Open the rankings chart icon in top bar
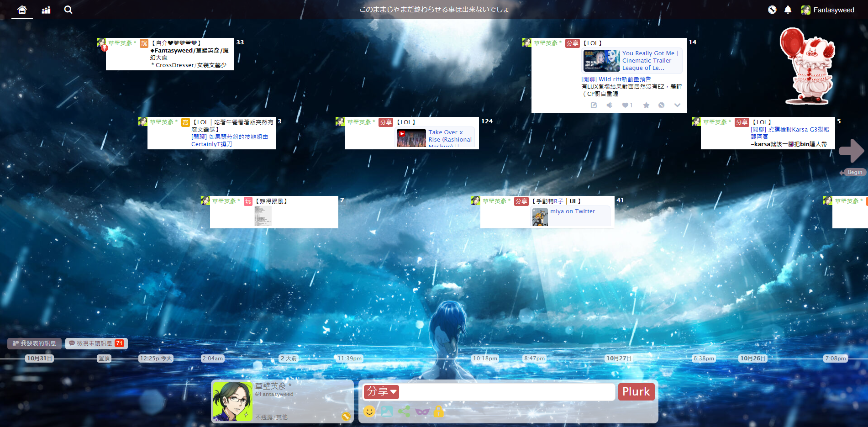The width and height of the screenshot is (868, 427). 46,10
